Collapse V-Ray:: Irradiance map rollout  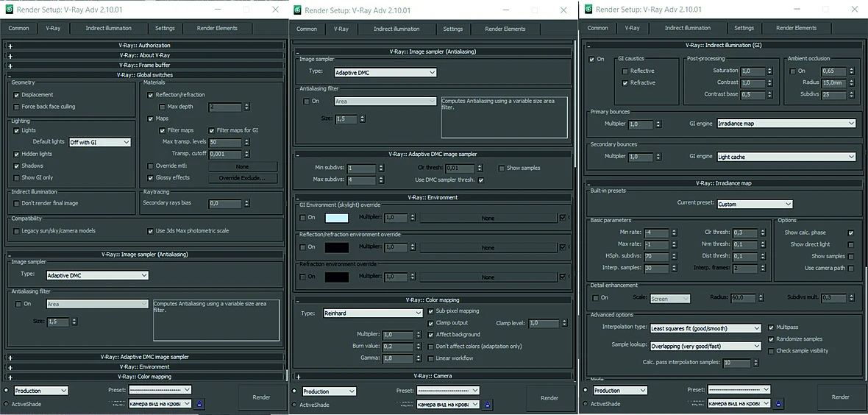(722, 182)
